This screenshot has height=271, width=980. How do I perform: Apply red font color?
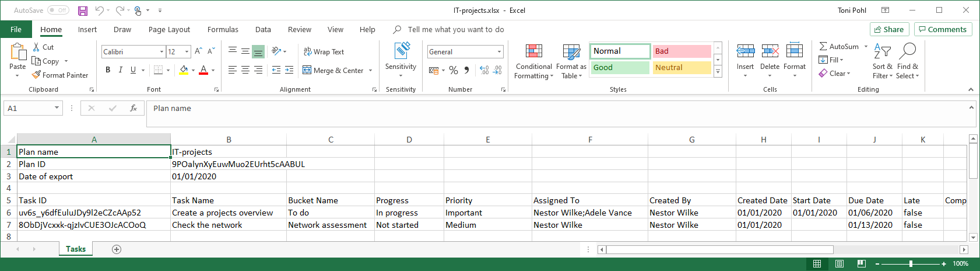click(203, 70)
